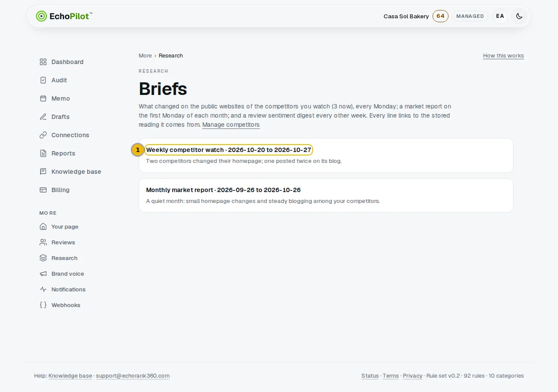This screenshot has height=392, width=558.
Task: Open the footer Knowledge base link
Action: [x=70, y=376]
